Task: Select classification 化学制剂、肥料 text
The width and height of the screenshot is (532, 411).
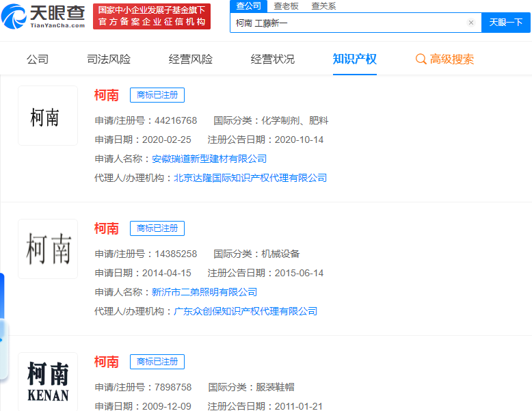Action: point(295,120)
